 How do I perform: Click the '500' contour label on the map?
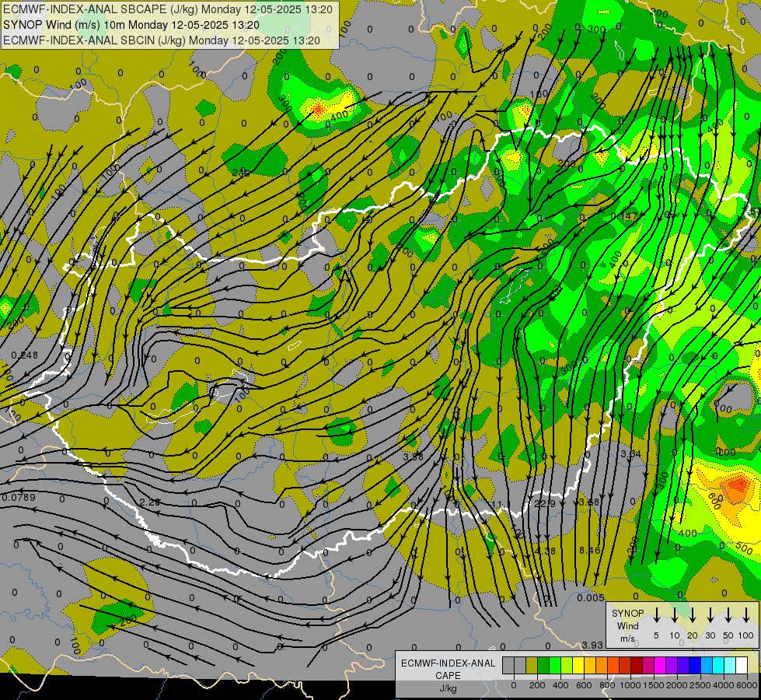coord(744,548)
